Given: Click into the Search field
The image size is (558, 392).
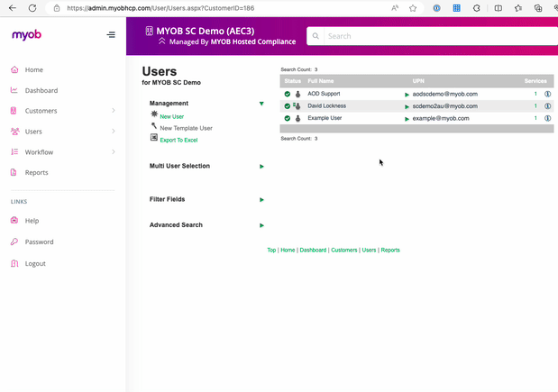Looking at the screenshot, I should (433, 36).
